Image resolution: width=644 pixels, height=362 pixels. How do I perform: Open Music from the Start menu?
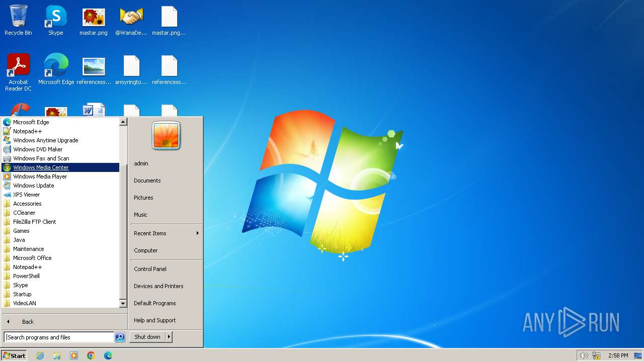coord(166,215)
